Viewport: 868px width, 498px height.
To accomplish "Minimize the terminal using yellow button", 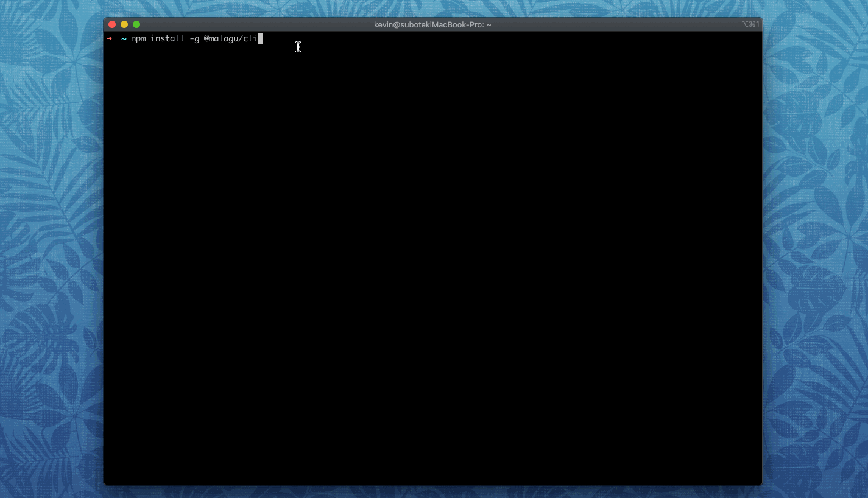I will tap(124, 24).
